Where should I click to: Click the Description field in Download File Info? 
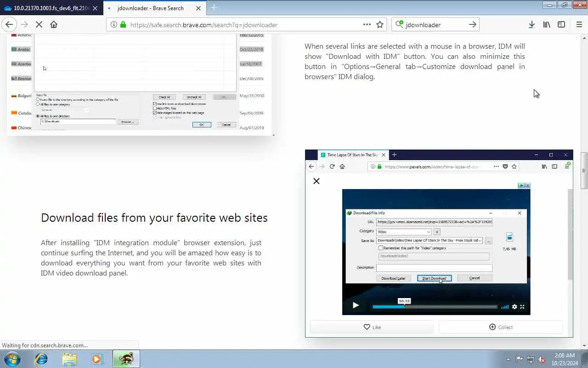pos(434,267)
